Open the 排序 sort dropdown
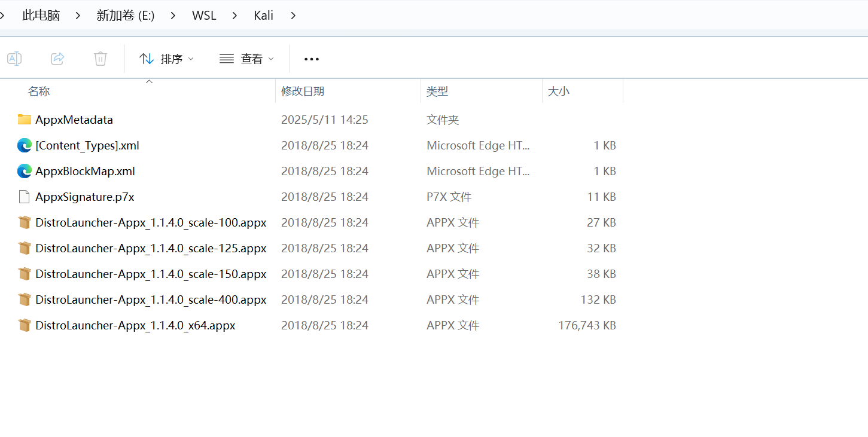This screenshot has height=437, width=868. (x=167, y=59)
